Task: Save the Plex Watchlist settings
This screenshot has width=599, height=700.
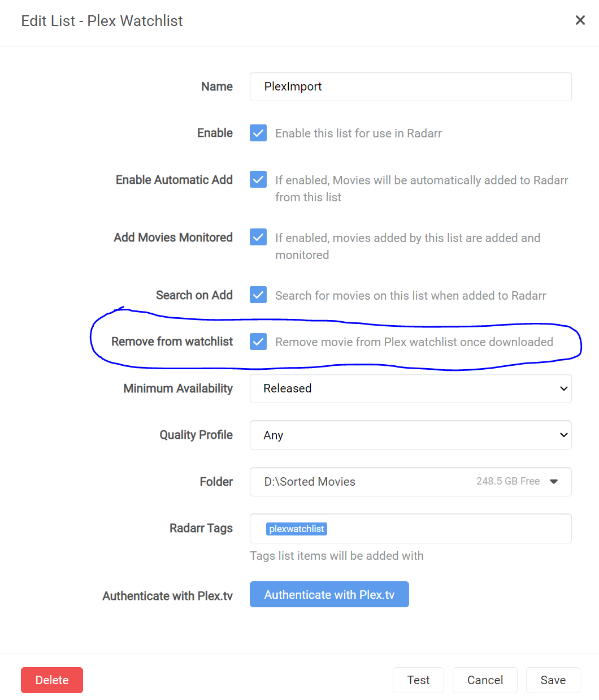Action: point(553,680)
